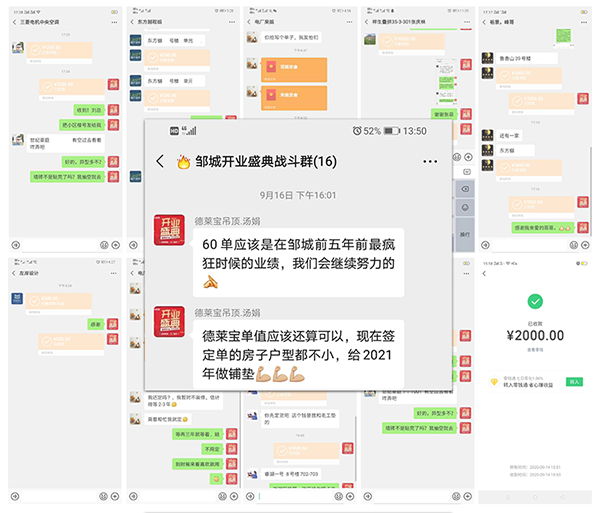Tap the first 德莱宝吊顶.汤娟 avatar above 60单 message
This screenshot has width=600, height=513.
tap(169, 230)
